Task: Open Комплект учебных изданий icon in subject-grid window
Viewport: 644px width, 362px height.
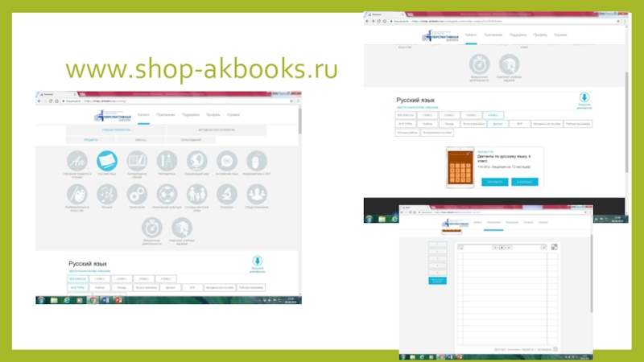Action: point(182,228)
